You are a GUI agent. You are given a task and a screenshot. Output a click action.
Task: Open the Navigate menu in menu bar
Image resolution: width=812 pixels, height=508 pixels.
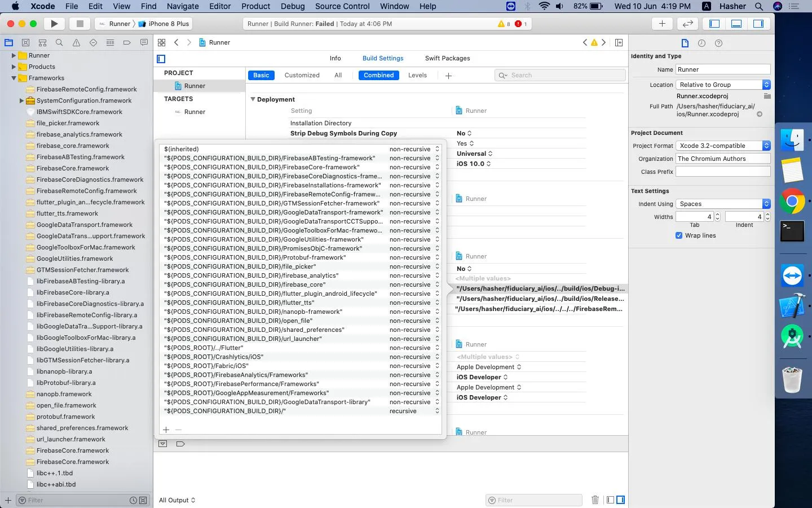183,6
